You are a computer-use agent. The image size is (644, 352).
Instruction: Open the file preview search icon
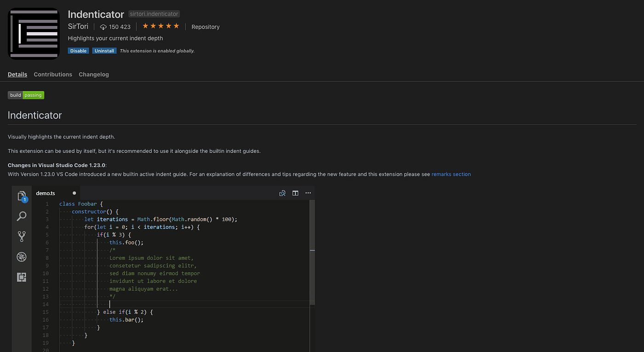[282, 193]
